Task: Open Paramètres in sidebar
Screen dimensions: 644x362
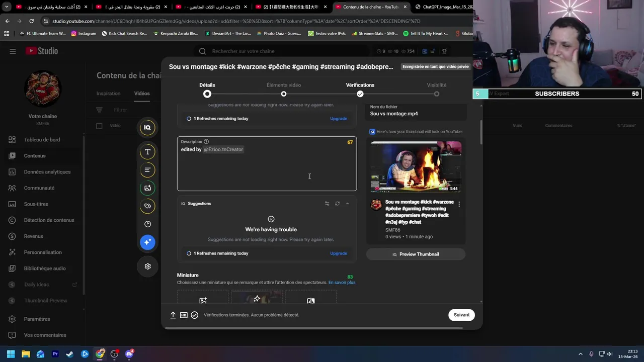Action: [x=42, y=319]
